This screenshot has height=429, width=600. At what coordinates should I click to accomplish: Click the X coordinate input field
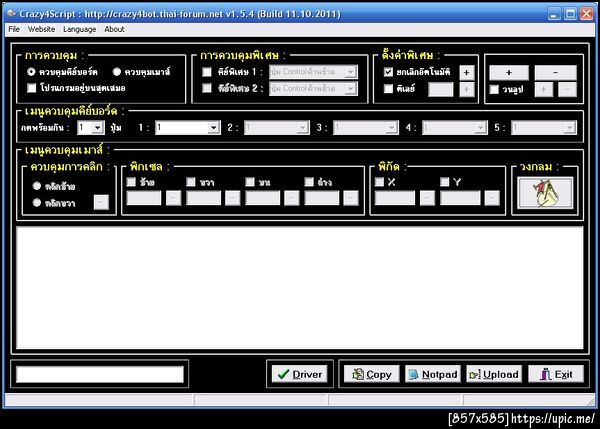tap(395, 198)
